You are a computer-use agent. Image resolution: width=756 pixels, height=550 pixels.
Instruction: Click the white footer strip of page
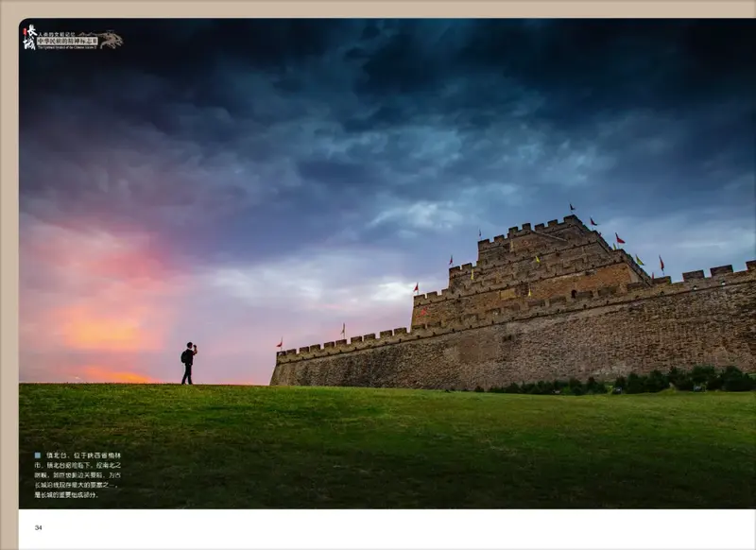point(387,528)
